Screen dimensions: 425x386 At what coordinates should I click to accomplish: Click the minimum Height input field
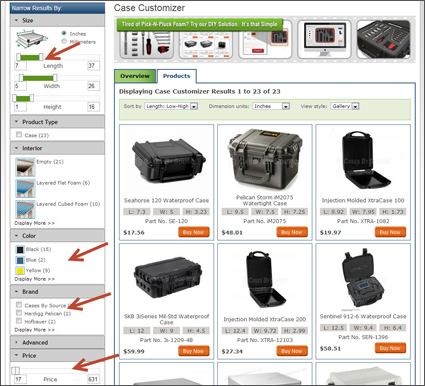pos(20,107)
